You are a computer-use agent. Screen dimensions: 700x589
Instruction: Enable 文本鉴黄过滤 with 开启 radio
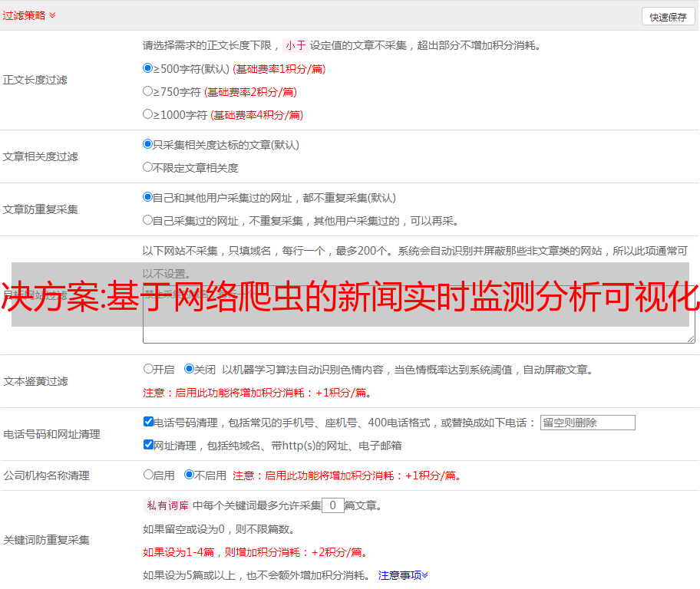tap(148, 369)
